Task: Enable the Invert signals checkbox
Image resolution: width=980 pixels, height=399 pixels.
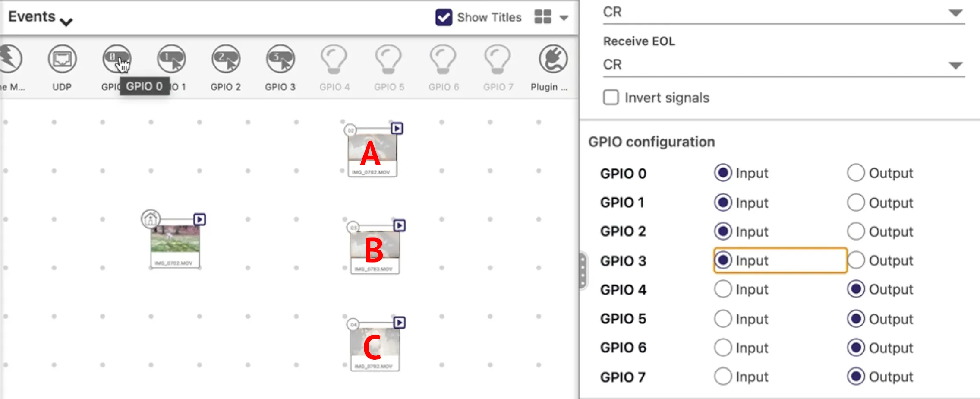Action: pyautogui.click(x=611, y=98)
